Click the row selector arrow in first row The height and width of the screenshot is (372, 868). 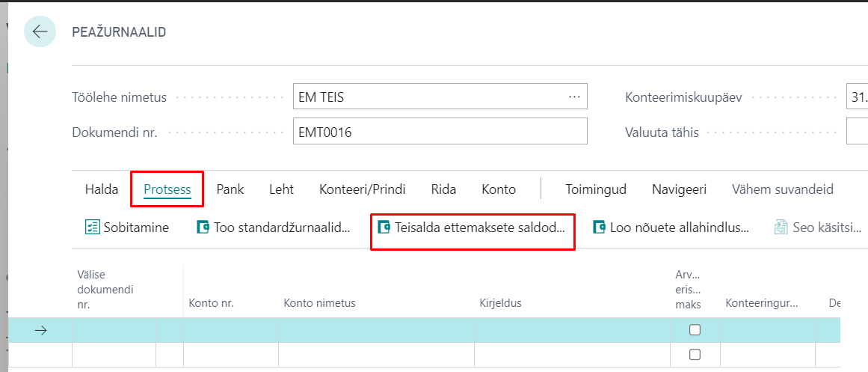click(40, 330)
